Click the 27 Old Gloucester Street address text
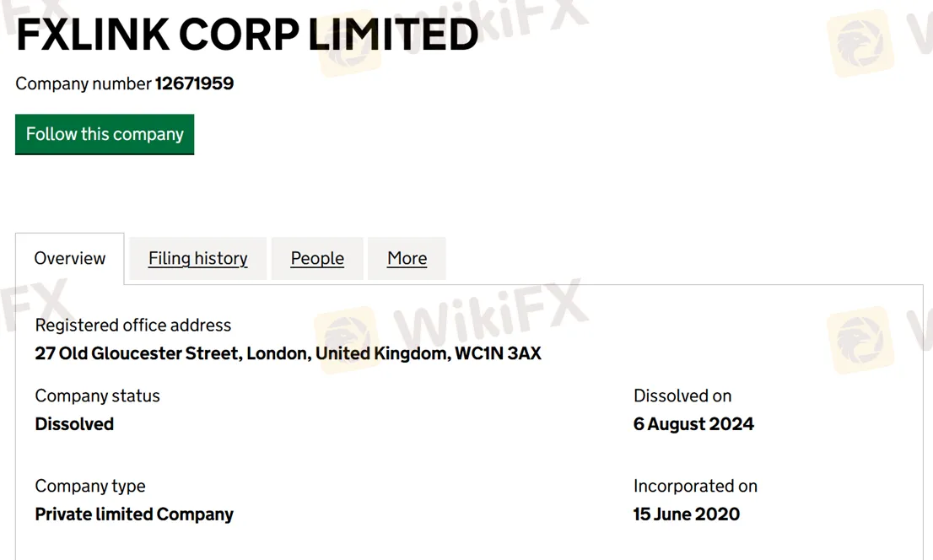Image resolution: width=933 pixels, height=560 pixels. (x=288, y=353)
